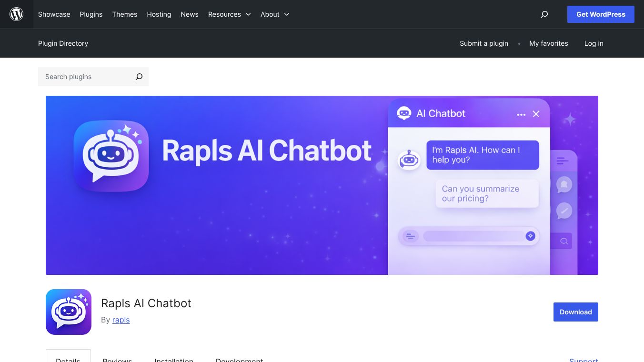This screenshot has height=362, width=644.
Task: Submit plugin search via magnifier icon
Action: pos(139,77)
